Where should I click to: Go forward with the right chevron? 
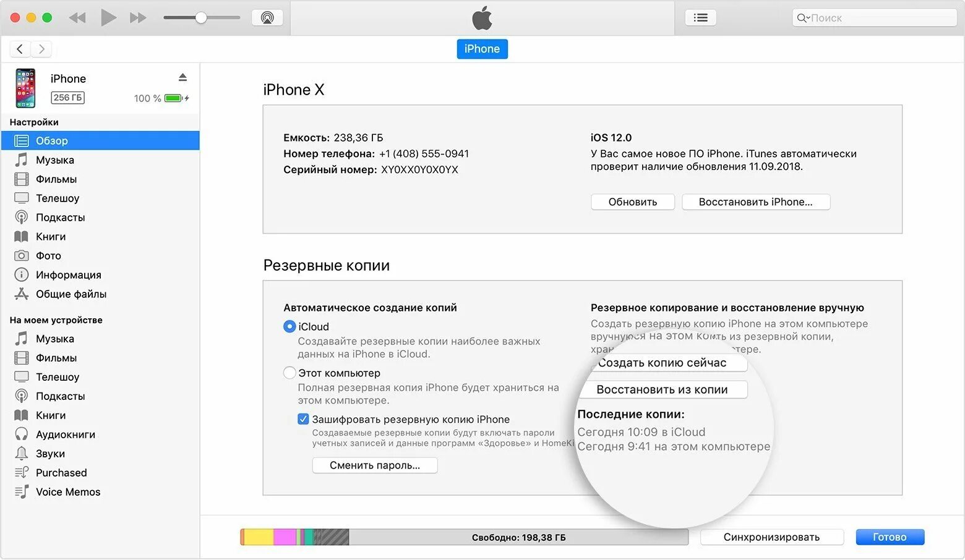41,49
